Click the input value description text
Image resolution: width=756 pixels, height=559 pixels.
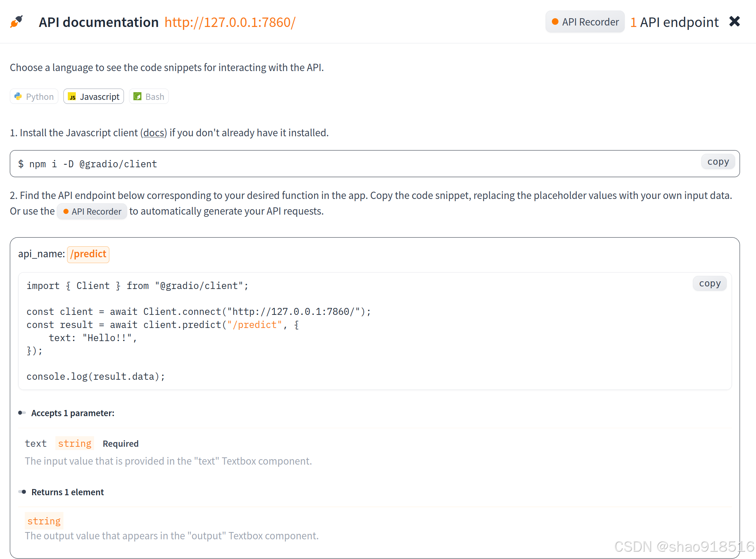tap(168, 461)
